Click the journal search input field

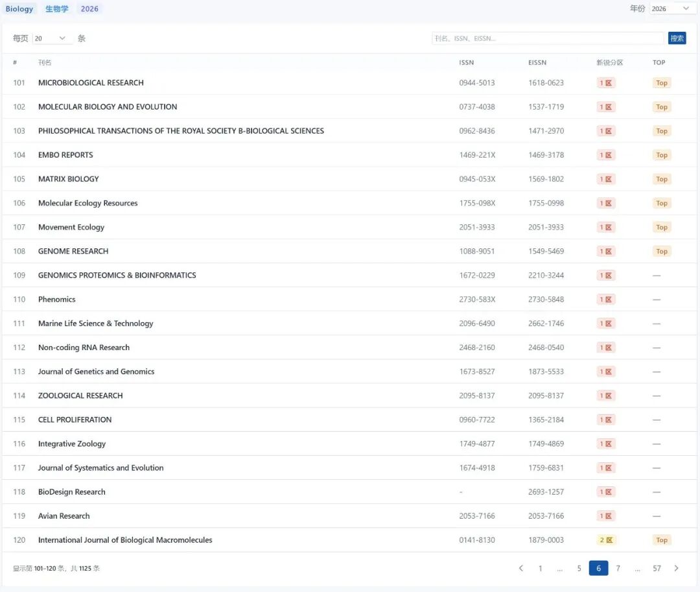[x=548, y=38]
